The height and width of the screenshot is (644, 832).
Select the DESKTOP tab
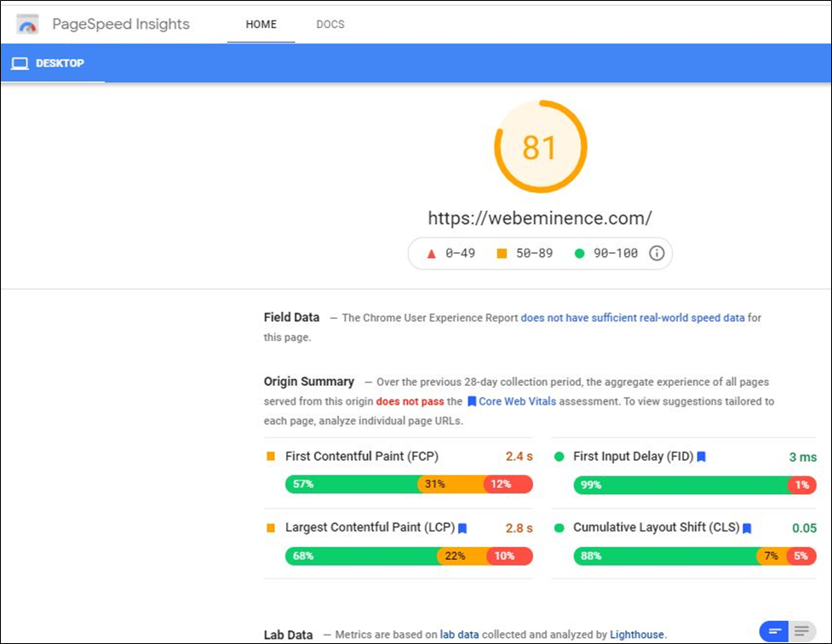click(x=53, y=63)
